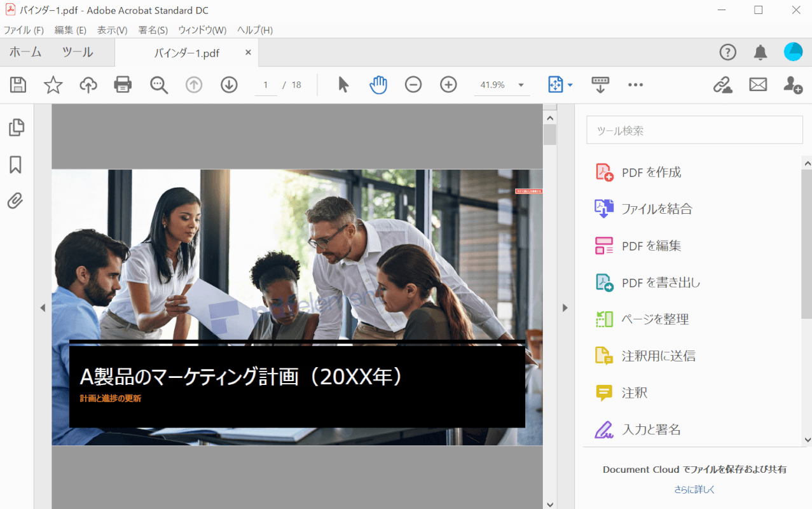812x509 pixels.
Task: Save the file with the floppy disk icon
Action: pos(18,85)
